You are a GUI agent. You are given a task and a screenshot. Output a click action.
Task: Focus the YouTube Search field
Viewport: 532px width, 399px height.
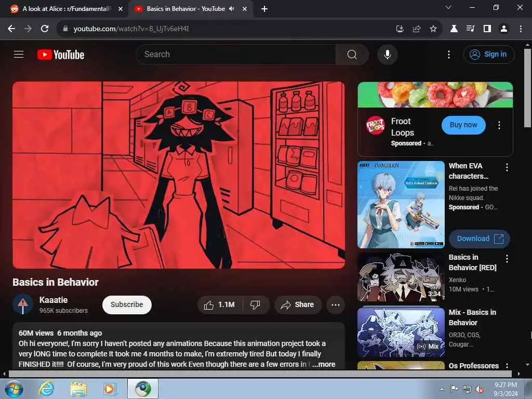236,54
